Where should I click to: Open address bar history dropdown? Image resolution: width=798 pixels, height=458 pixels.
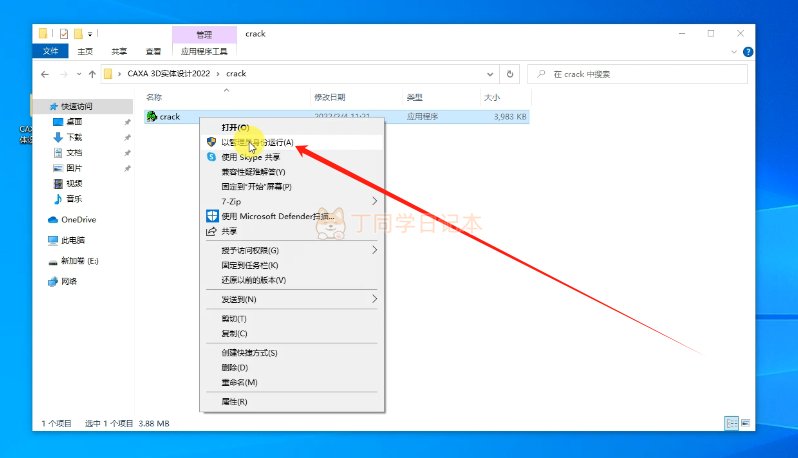pyautogui.click(x=490, y=74)
